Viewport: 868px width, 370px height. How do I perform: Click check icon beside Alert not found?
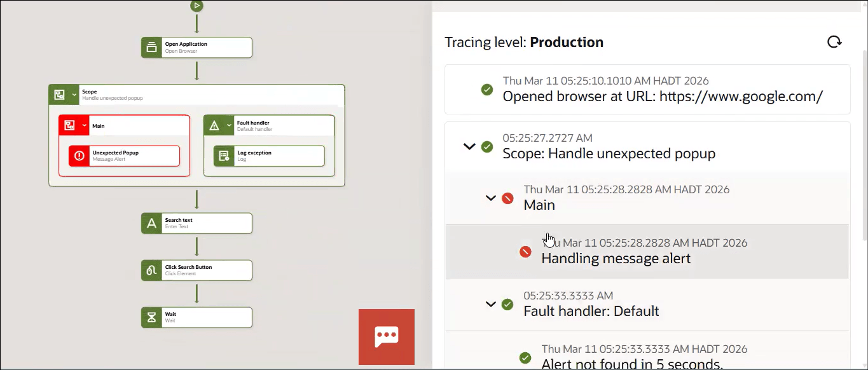tap(525, 358)
